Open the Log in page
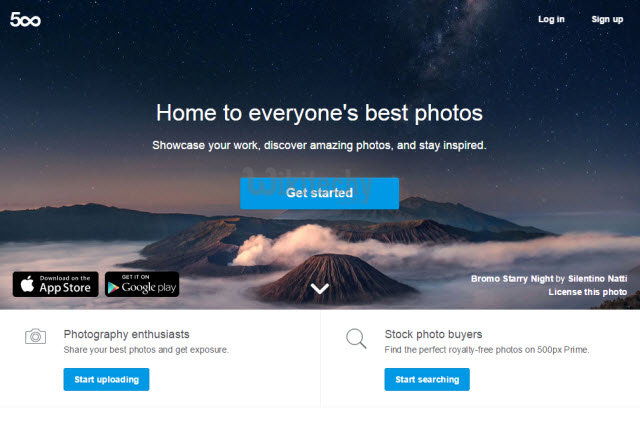Image resolution: width=640 pixels, height=423 pixels. point(551,19)
